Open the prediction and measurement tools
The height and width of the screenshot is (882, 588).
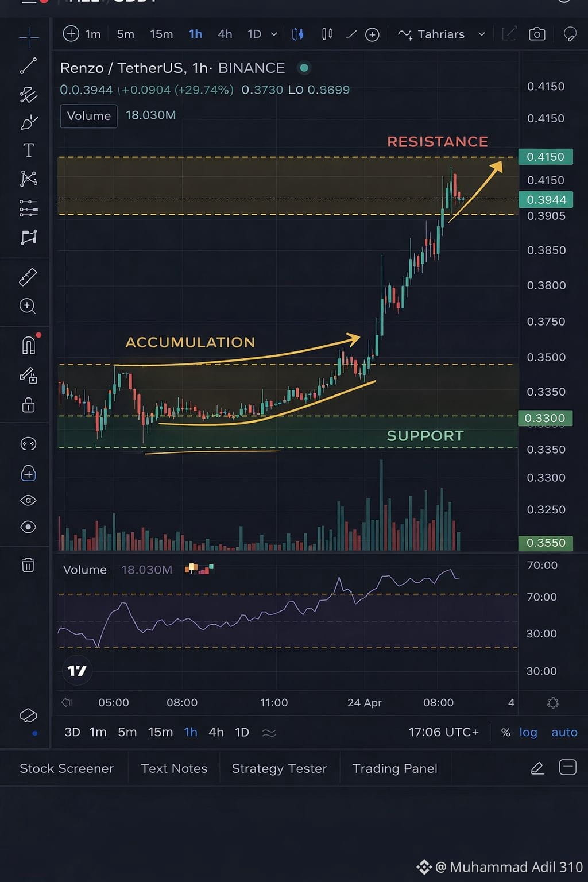[28, 207]
